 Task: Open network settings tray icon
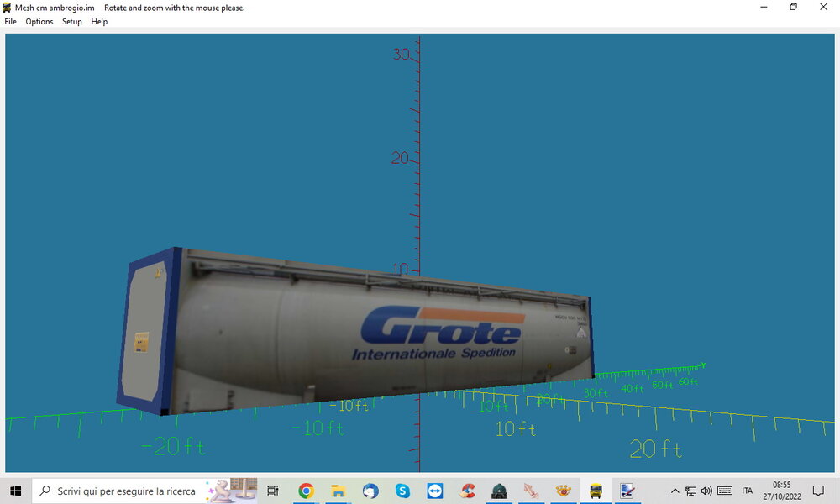pos(691,491)
